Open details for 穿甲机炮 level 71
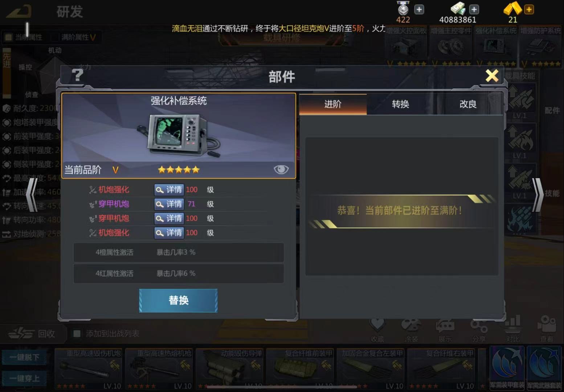 169,204
